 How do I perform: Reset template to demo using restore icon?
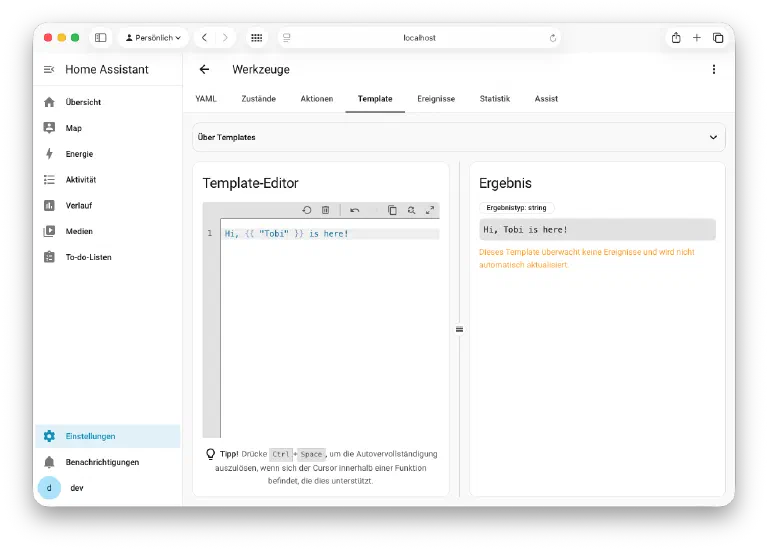[x=307, y=210]
